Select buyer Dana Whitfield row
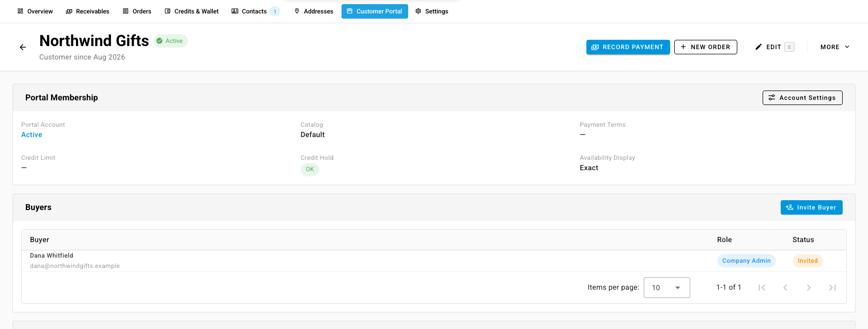 [x=434, y=261]
